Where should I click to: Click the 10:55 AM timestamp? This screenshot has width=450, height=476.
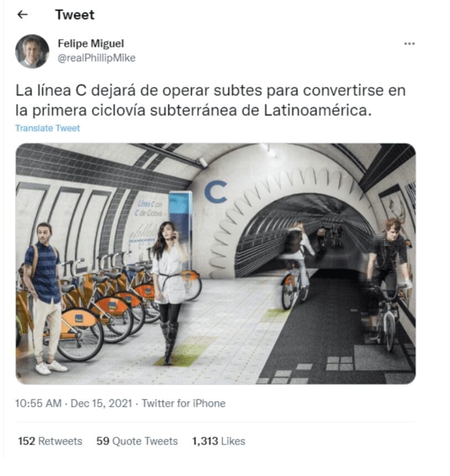(38, 403)
